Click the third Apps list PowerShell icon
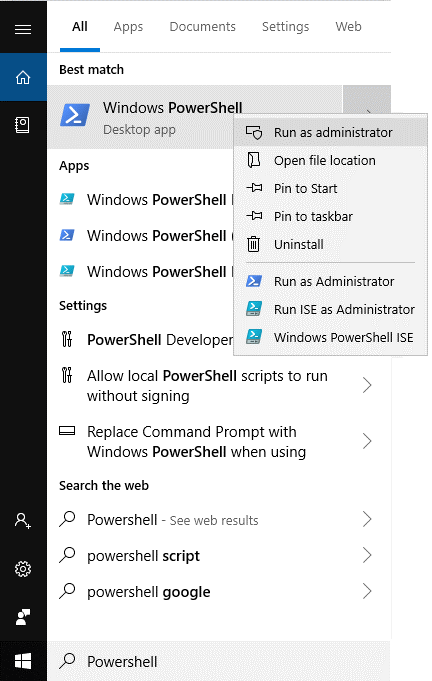The image size is (432, 681). 67,271
